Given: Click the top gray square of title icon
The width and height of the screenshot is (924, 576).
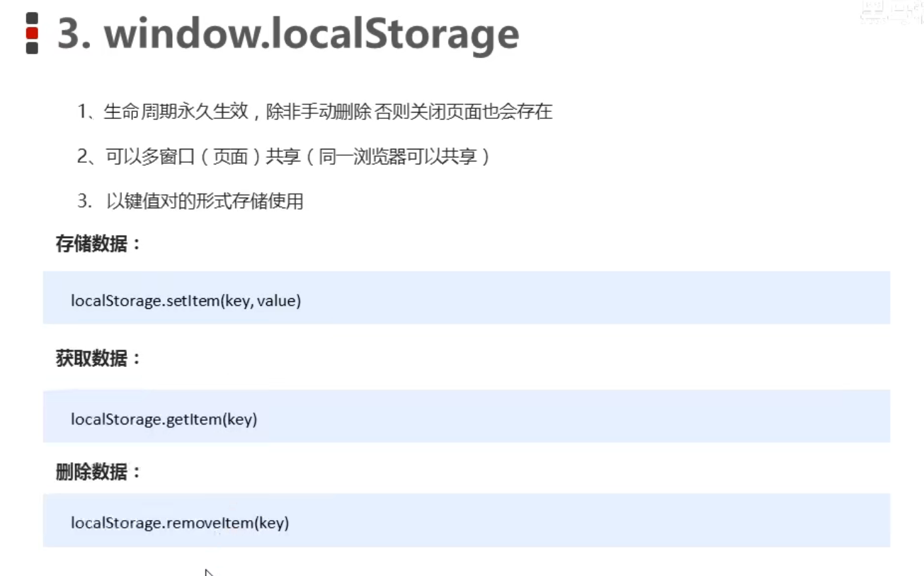Looking at the screenshot, I should [32, 17].
